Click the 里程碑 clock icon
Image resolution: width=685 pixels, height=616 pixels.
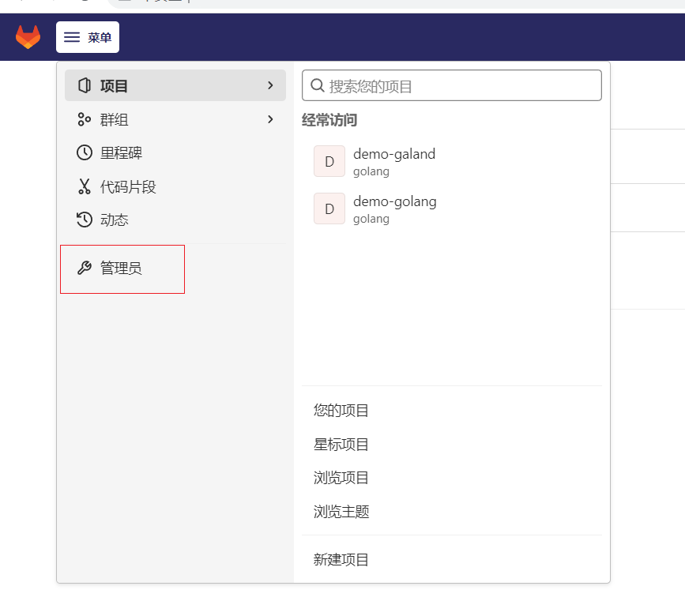pyautogui.click(x=85, y=152)
